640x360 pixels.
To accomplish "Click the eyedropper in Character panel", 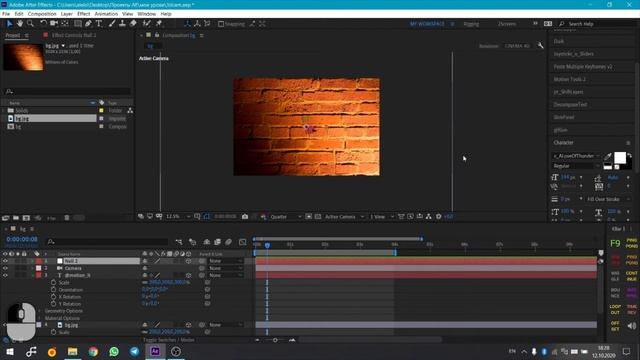I will pos(608,156).
